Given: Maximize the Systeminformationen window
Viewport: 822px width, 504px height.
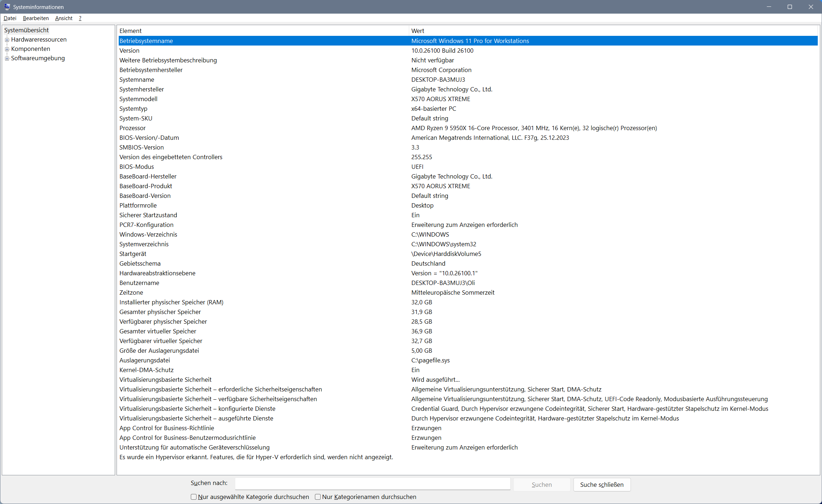Looking at the screenshot, I should (x=790, y=7).
